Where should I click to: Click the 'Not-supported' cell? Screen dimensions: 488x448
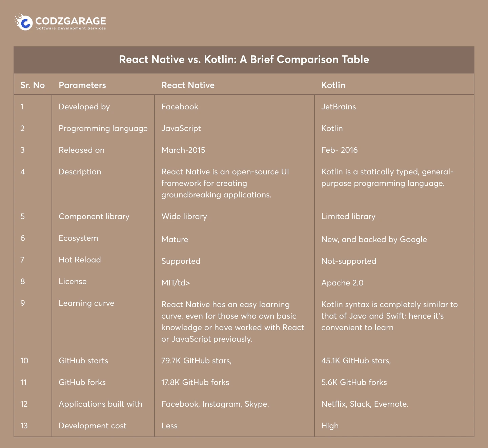pyautogui.click(x=349, y=261)
